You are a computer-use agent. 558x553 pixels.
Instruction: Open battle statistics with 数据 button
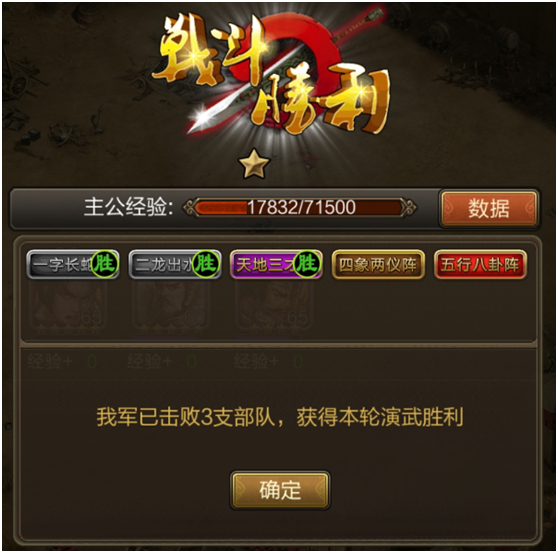[489, 208]
